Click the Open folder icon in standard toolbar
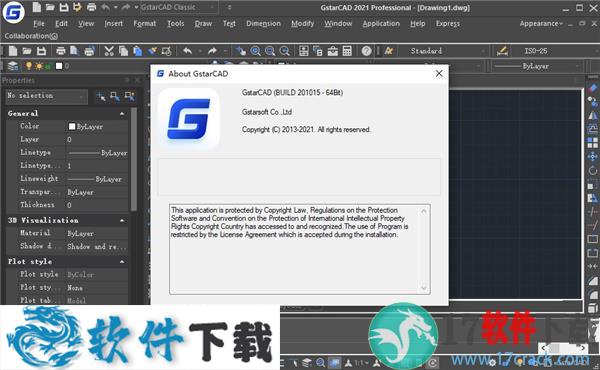 point(27,51)
